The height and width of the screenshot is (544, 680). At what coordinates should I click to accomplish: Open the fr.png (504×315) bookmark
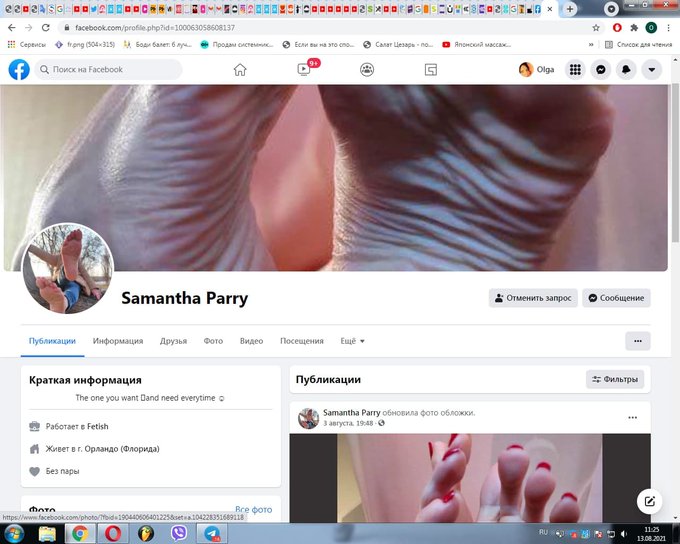pos(85,44)
